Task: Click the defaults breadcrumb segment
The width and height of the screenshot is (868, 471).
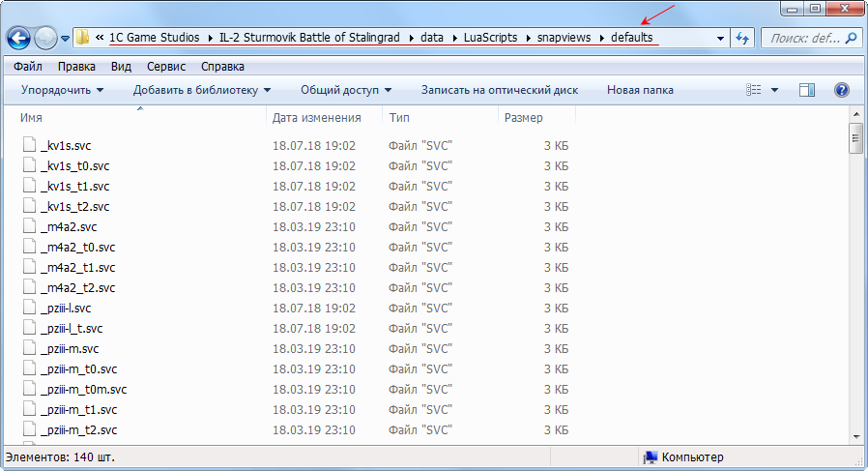Action: pos(632,37)
